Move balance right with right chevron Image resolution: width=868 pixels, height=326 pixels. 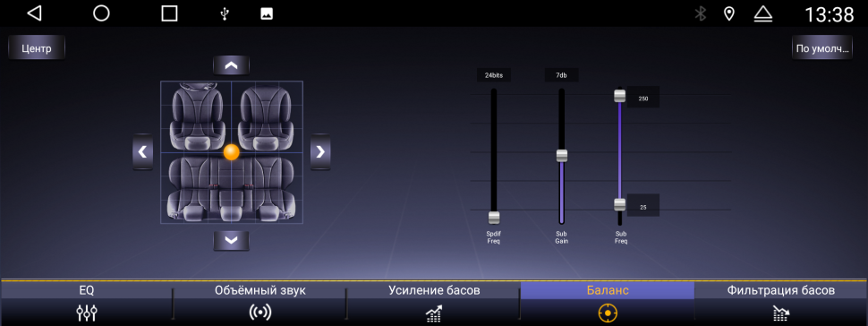pos(320,151)
